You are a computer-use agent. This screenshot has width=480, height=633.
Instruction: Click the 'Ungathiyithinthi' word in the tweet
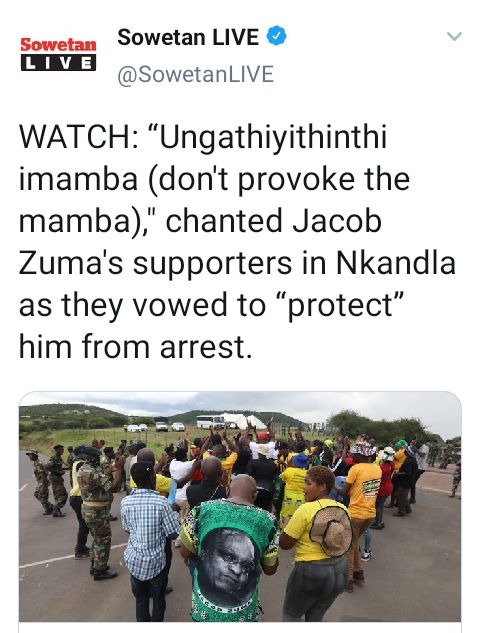pyautogui.click(x=272, y=139)
